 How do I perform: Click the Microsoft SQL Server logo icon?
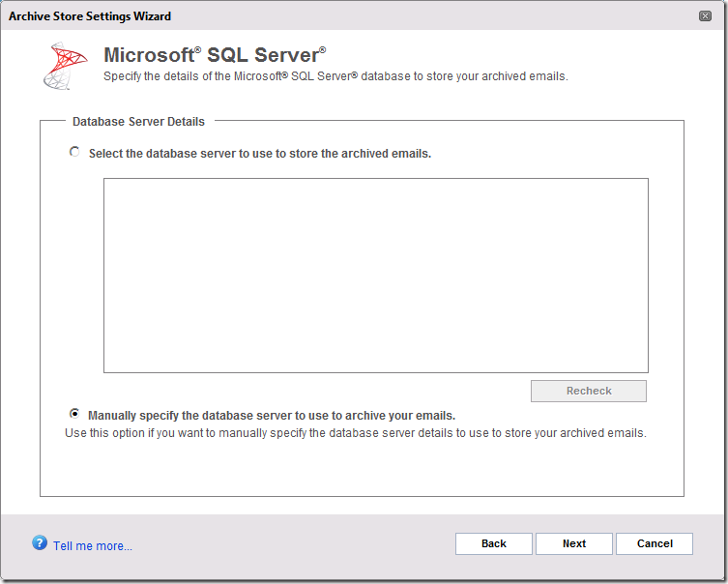tap(65, 66)
